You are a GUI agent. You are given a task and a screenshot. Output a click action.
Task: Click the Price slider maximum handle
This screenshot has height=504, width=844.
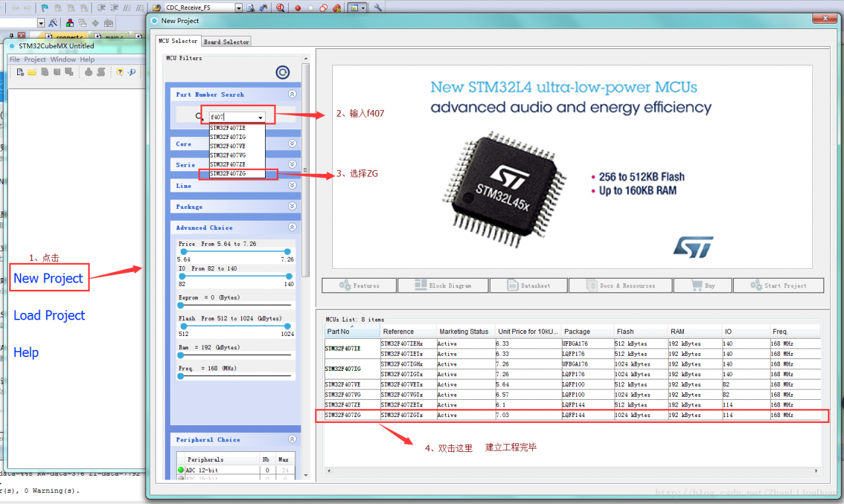point(287,252)
